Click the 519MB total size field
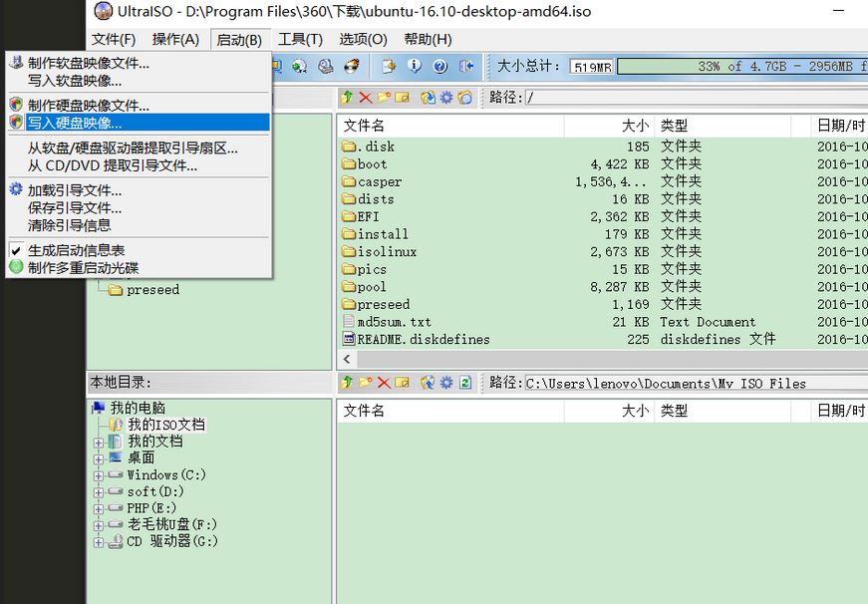 tap(592, 67)
